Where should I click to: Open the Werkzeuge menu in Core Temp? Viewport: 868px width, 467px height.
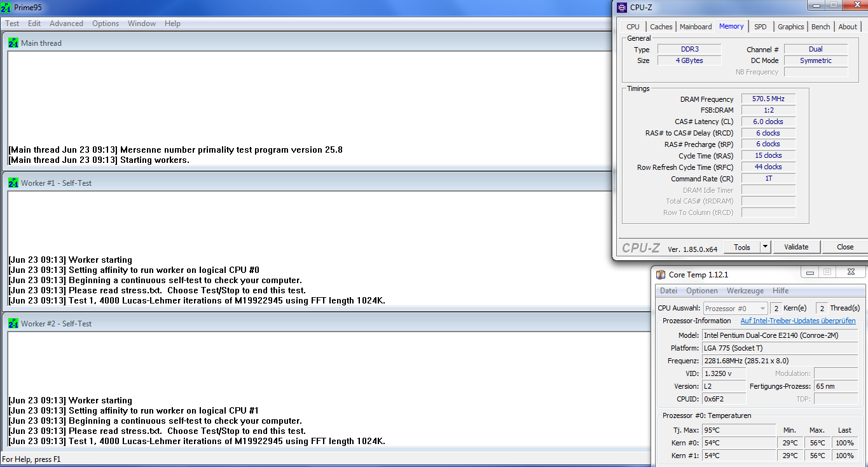tap(745, 291)
